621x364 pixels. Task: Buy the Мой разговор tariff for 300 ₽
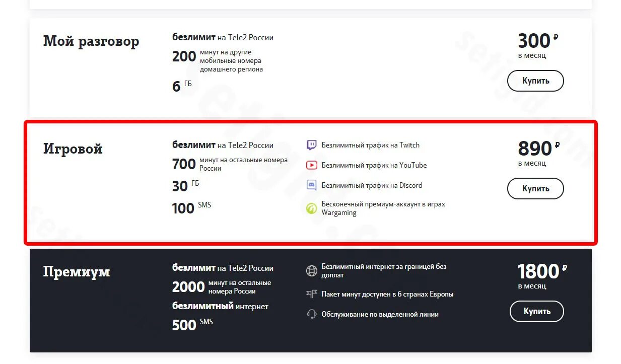click(535, 81)
